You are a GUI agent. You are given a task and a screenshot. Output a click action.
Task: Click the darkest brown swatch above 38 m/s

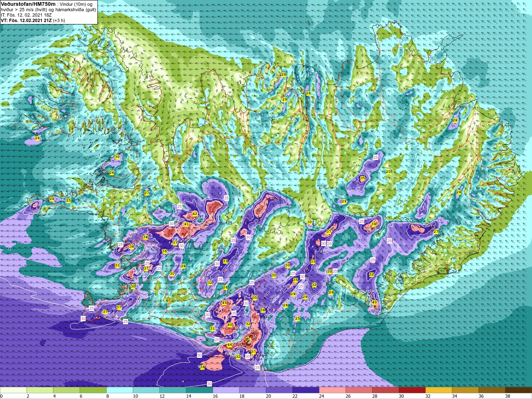point(519,391)
